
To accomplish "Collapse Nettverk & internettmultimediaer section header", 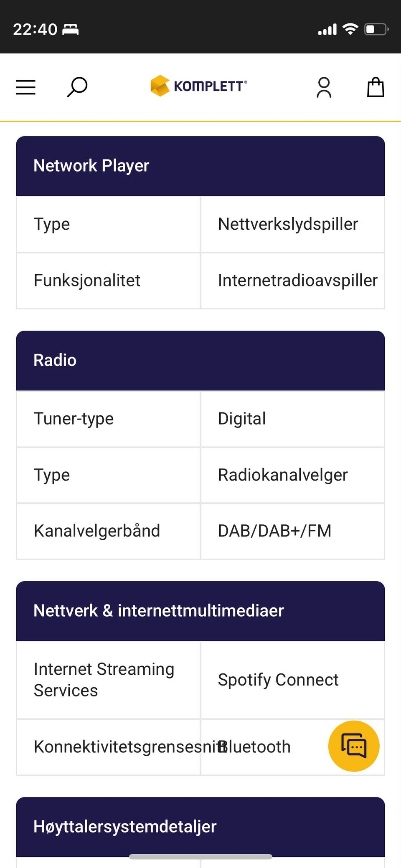I will point(200,611).
